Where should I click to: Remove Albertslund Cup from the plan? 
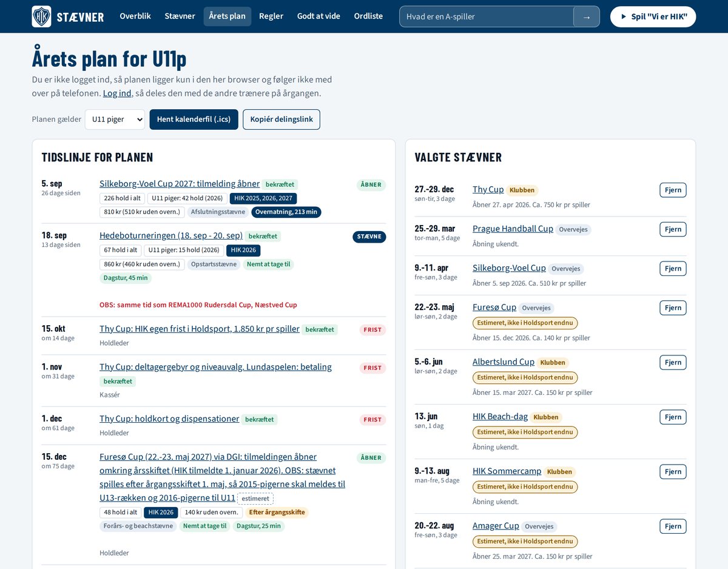click(673, 362)
